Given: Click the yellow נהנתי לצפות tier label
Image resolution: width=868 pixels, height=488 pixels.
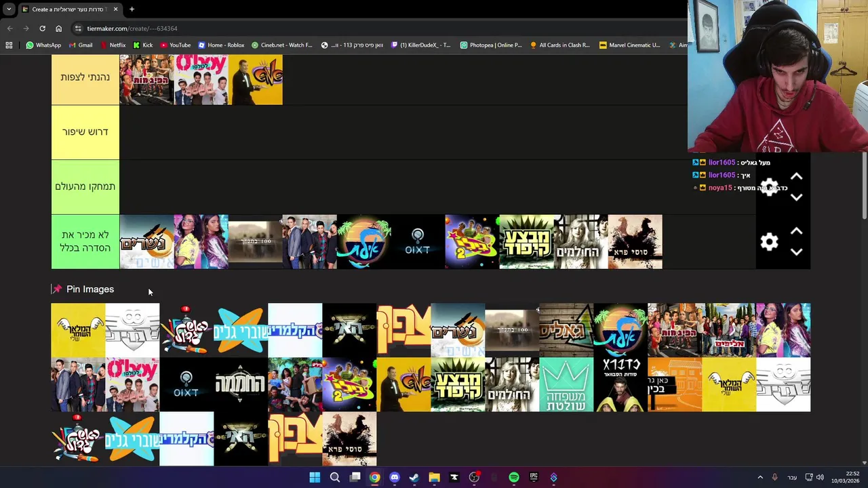Looking at the screenshot, I should (x=85, y=78).
